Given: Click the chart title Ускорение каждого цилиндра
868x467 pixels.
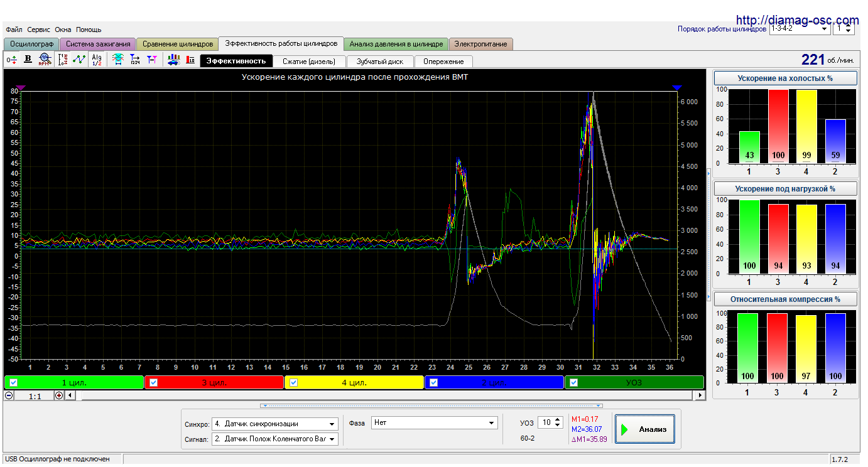Looking at the screenshot, I should coord(355,77).
